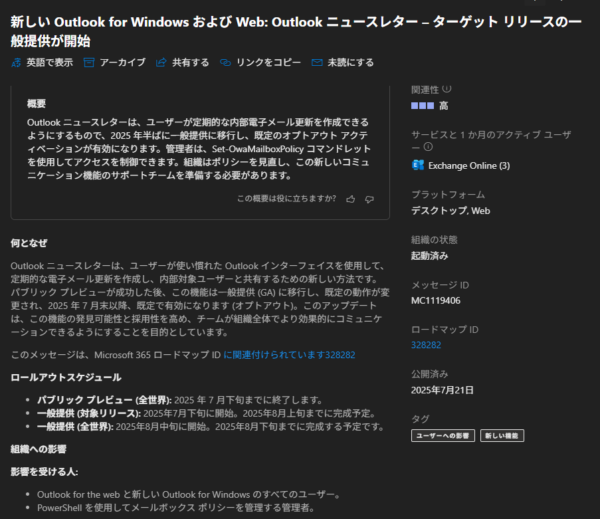Click the Exchange Online service icon
The image size is (600, 519).
click(x=418, y=165)
